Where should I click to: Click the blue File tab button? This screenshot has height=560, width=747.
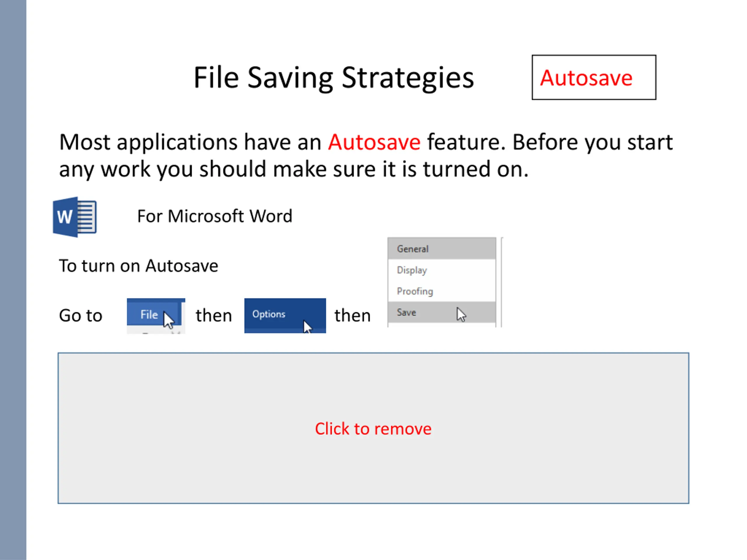click(149, 314)
